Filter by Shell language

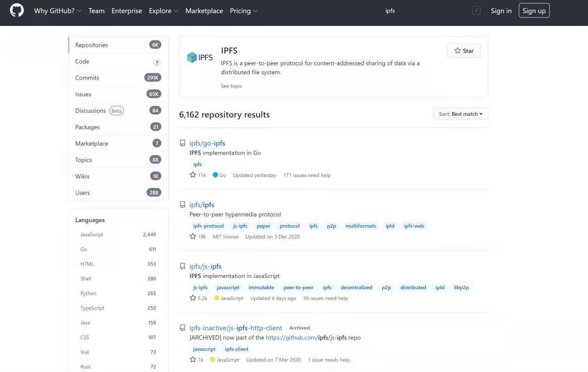(118, 279)
